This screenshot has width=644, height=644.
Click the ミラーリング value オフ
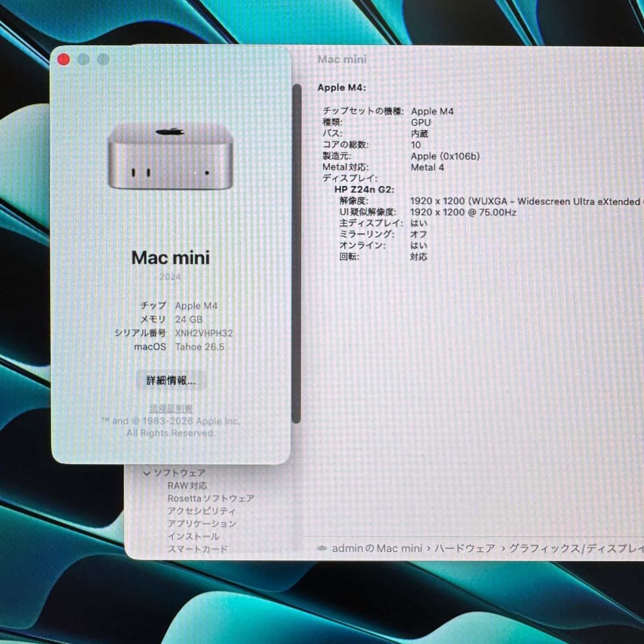click(419, 234)
